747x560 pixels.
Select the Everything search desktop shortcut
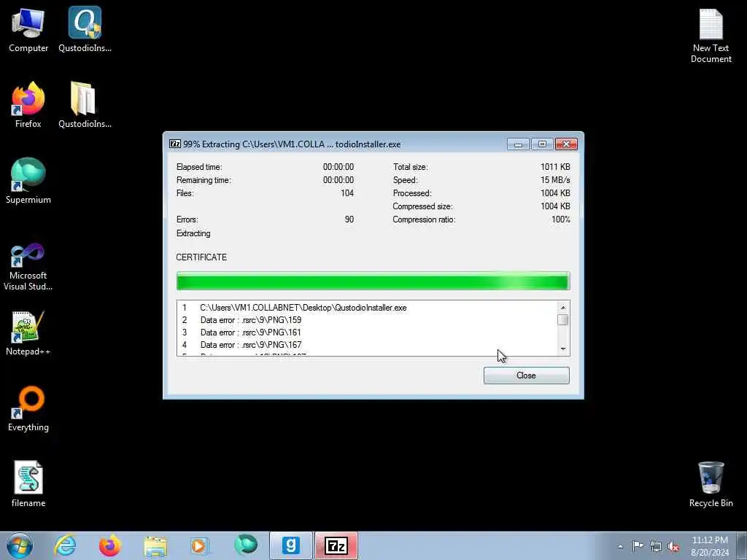click(x=28, y=408)
